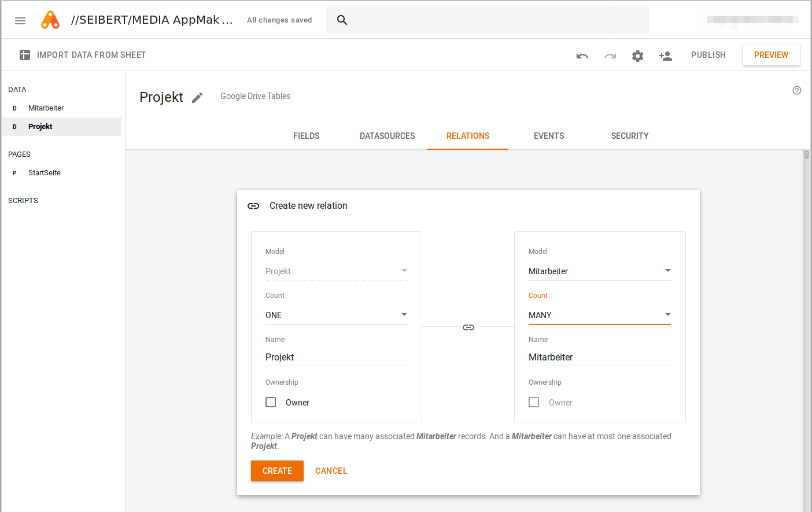
Task: Toggle the Mitarbeiter Owner checkbox
Action: coord(534,402)
